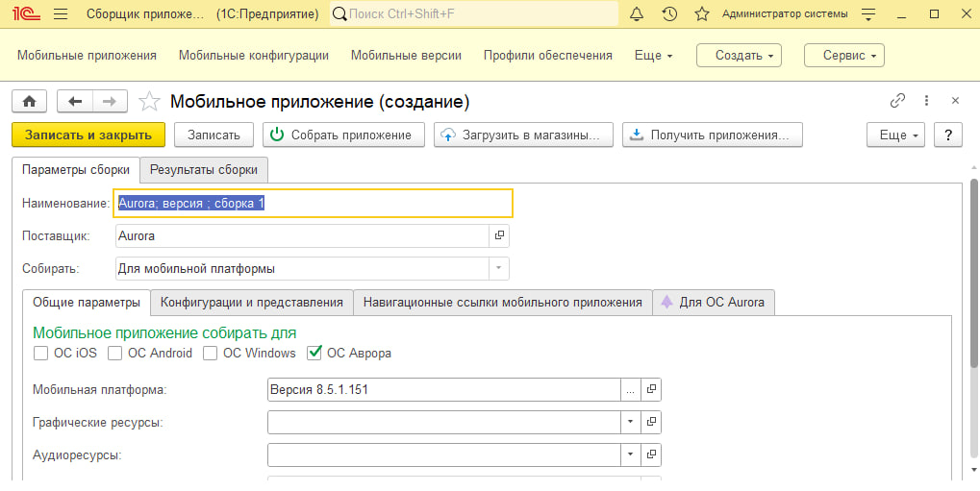Check the ОС Android option
980x491 pixels.
pyautogui.click(x=115, y=354)
